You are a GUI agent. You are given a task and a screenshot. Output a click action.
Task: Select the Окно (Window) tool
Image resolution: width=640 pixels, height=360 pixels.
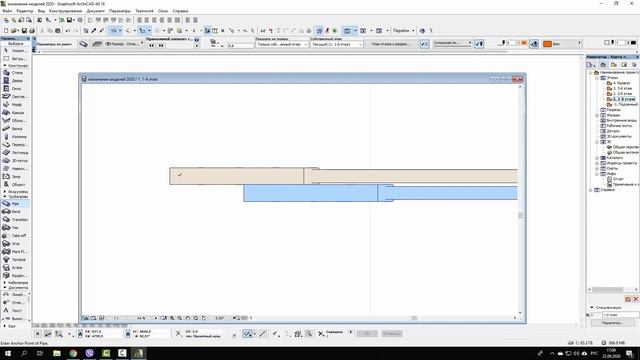click(14, 89)
